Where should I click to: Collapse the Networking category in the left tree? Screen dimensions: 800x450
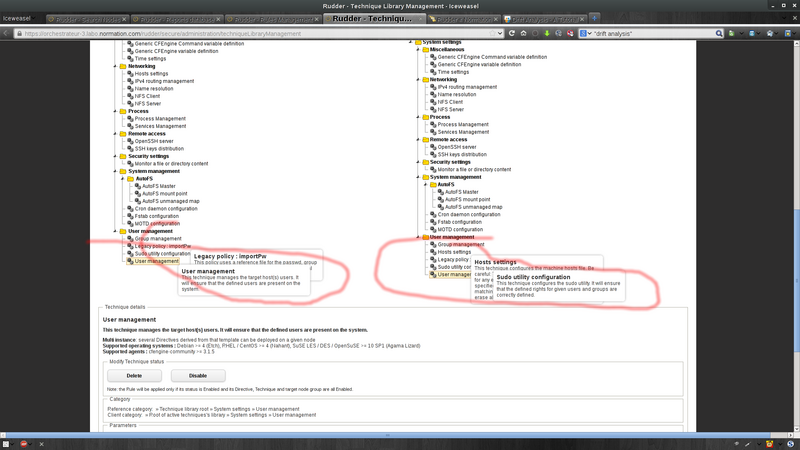[115, 66]
